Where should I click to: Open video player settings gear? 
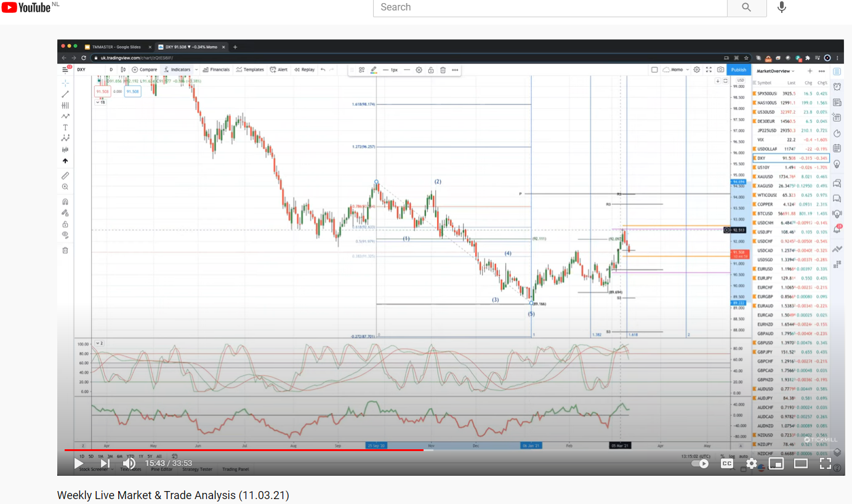coord(752,463)
